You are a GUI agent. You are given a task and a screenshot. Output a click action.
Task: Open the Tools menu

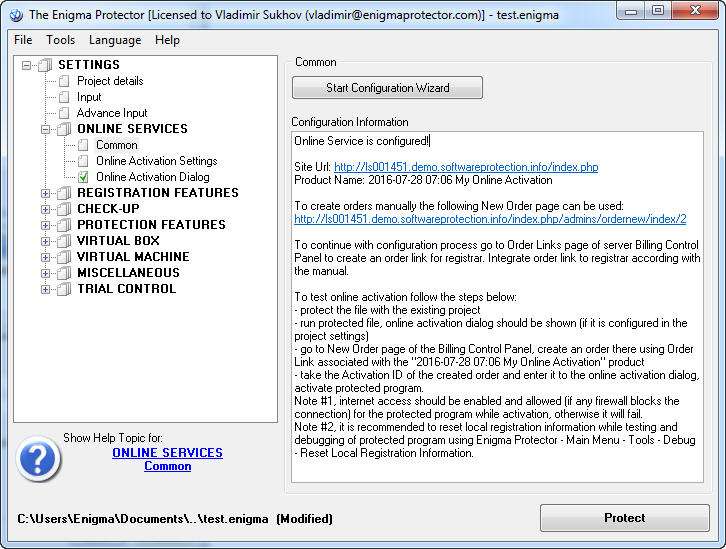point(60,40)
